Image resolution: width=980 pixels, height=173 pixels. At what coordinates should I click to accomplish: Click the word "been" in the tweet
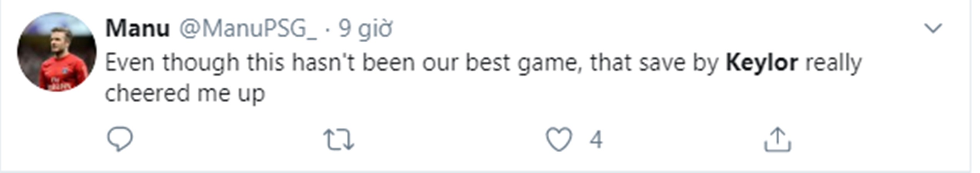388,63
